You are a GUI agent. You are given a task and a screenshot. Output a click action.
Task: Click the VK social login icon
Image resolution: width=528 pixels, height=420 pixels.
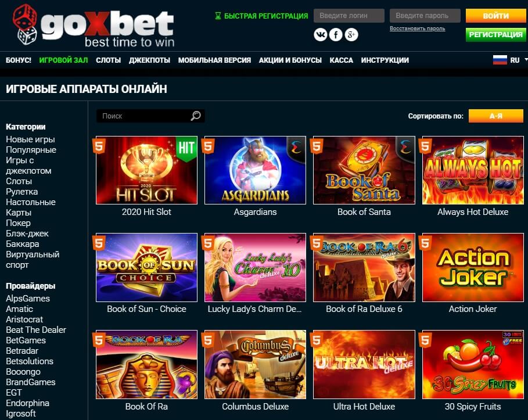click(x=320, y=35)
